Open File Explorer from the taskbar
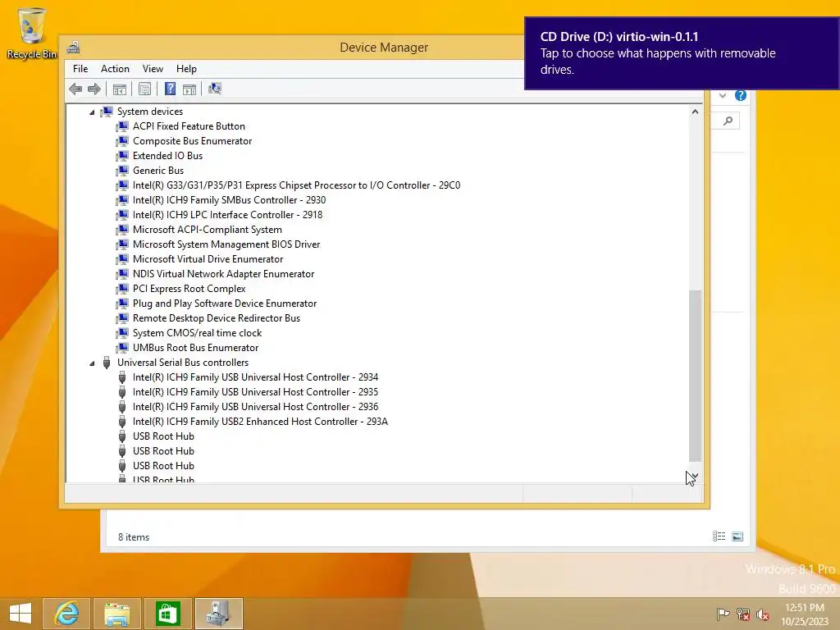Viewport: 840px width, 630px height. (x=117, y=614)
